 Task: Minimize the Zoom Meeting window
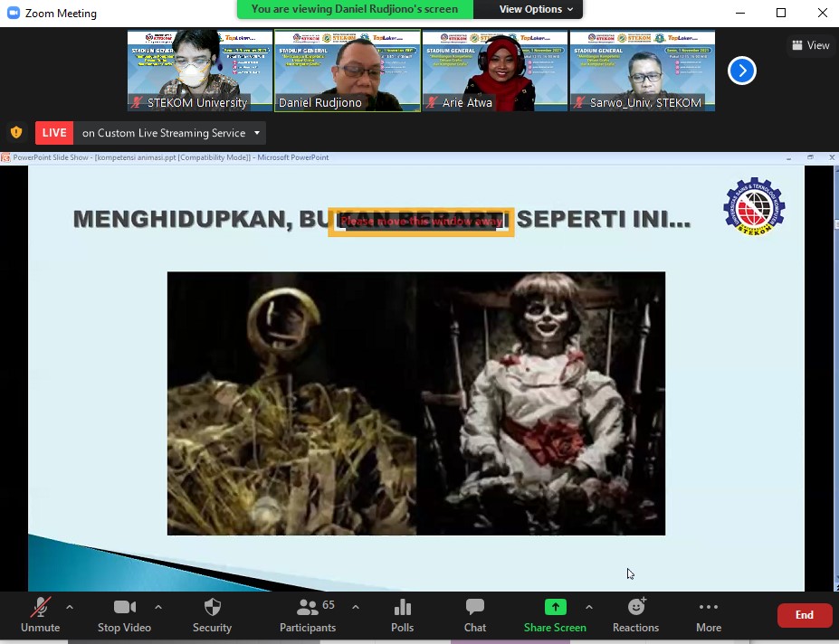click(x=740, y=13)
